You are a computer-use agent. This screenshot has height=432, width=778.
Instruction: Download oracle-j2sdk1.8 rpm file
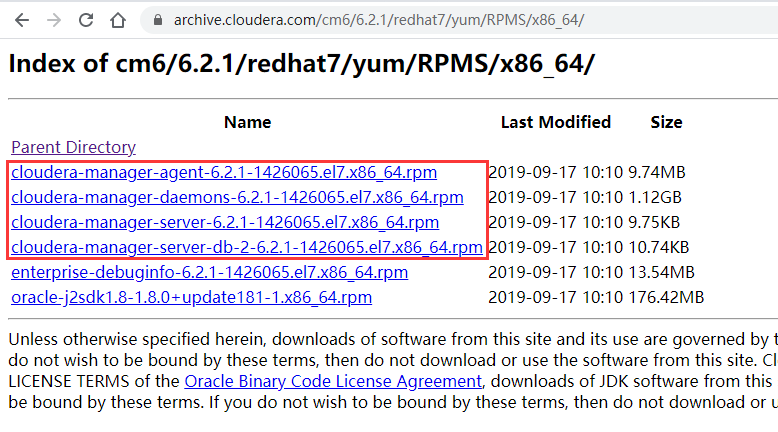(x=192, y=297)
